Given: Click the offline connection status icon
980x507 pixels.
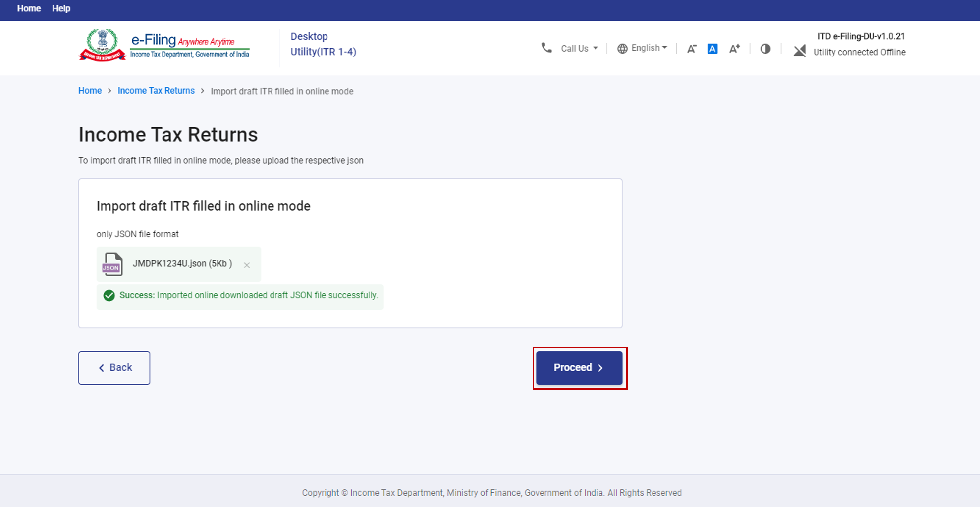Looking at the screenshot, I should click(799, 51).
